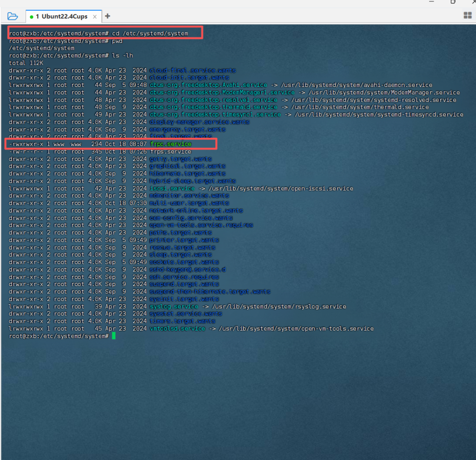Open the tab layout grid icon

pos(468,16)
